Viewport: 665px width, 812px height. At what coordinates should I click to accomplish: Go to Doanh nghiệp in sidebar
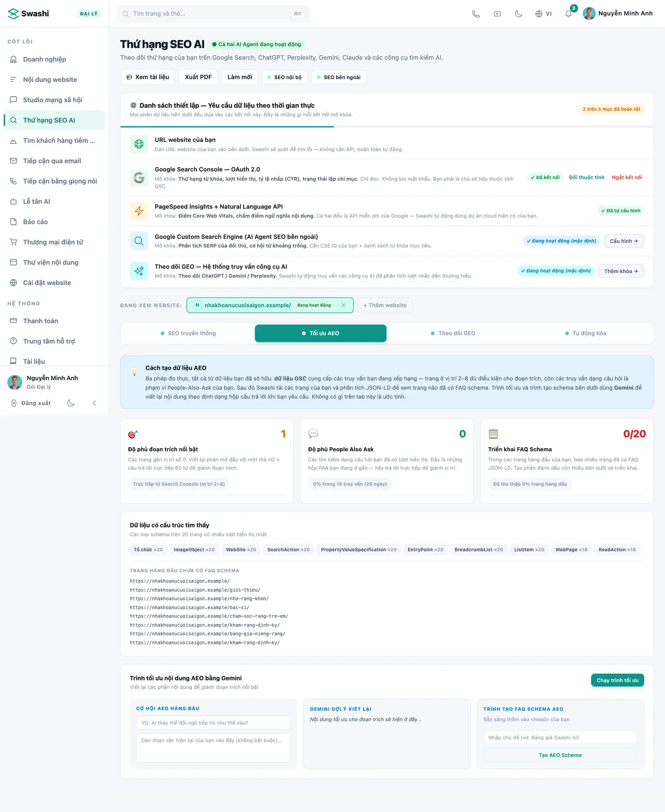click(54, 59)
